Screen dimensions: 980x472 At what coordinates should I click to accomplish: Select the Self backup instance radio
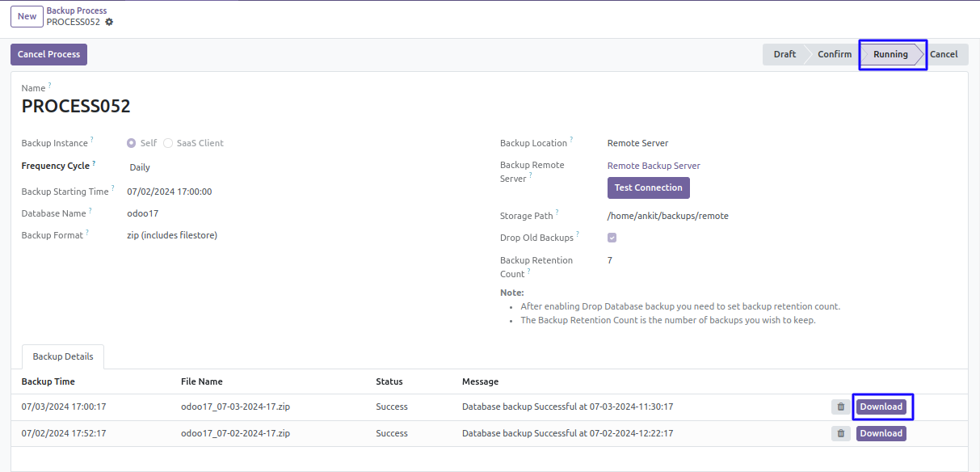(x=132, y=143)
